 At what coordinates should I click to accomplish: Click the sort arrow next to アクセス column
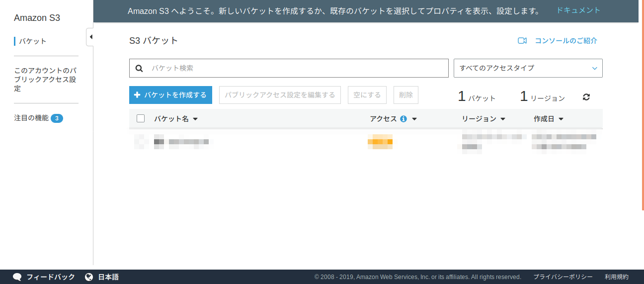(x=414, y=119)
